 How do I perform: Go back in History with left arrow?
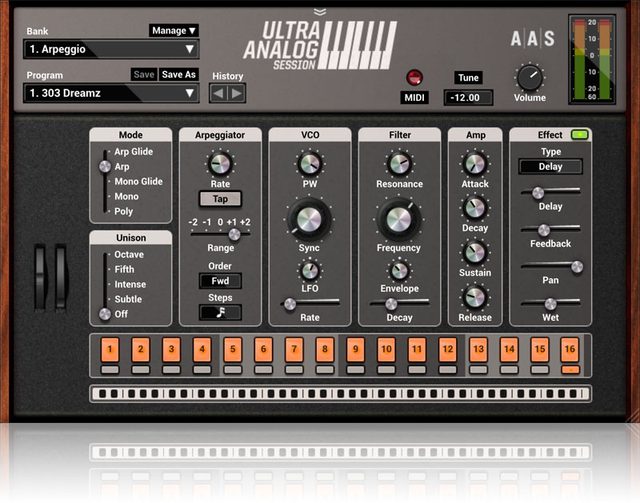point(218,93)
